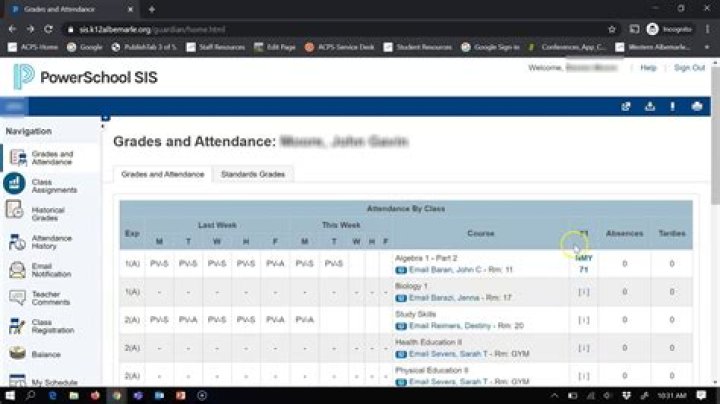This screenshot has height=404, width=720.
Task: Open Email Notification in sidebar
Action: point(41,270)
